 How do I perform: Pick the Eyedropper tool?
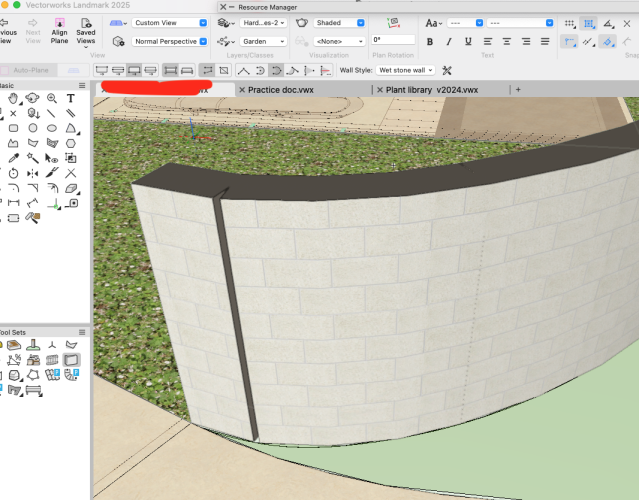[x=14, y=158]
